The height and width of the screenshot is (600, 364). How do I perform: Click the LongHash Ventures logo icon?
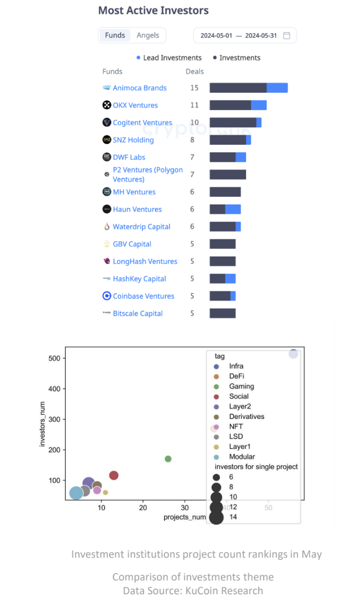click(x=107, y=261)
